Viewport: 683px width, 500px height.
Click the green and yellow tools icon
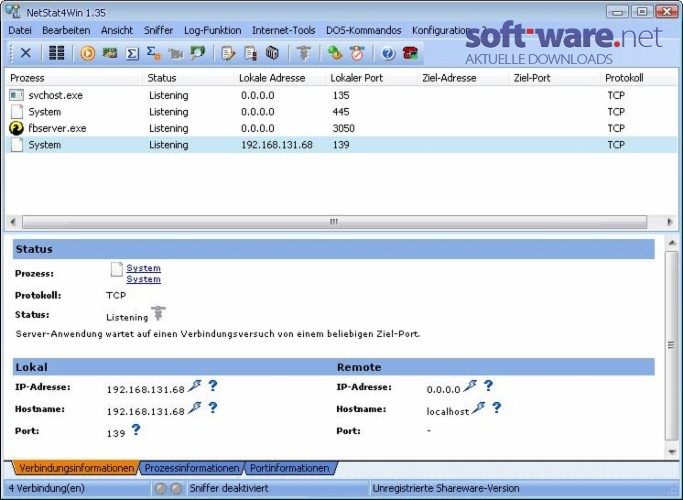[x=335, y=53]
